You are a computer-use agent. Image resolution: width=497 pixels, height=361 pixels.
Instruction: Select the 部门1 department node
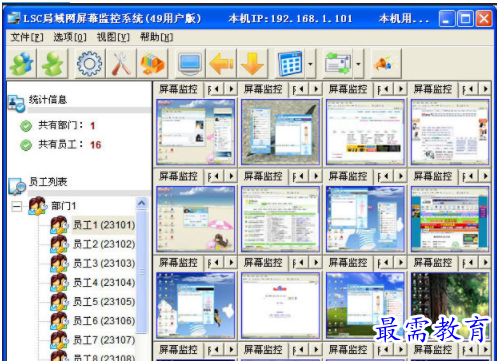tap(63, 206)
